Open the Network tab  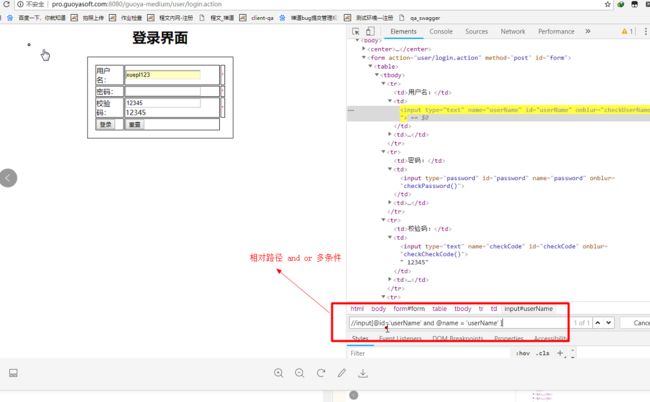pyautogui.click(x=513, y=31)
